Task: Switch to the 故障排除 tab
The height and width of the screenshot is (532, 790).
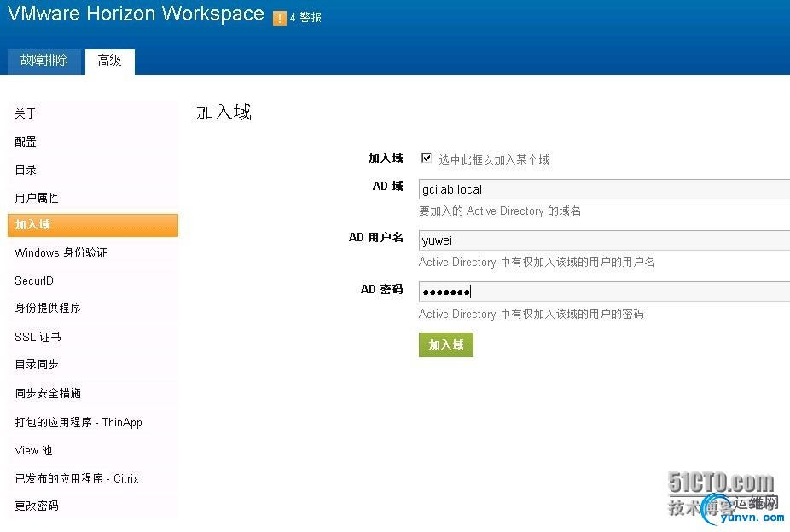Action: 44,61
